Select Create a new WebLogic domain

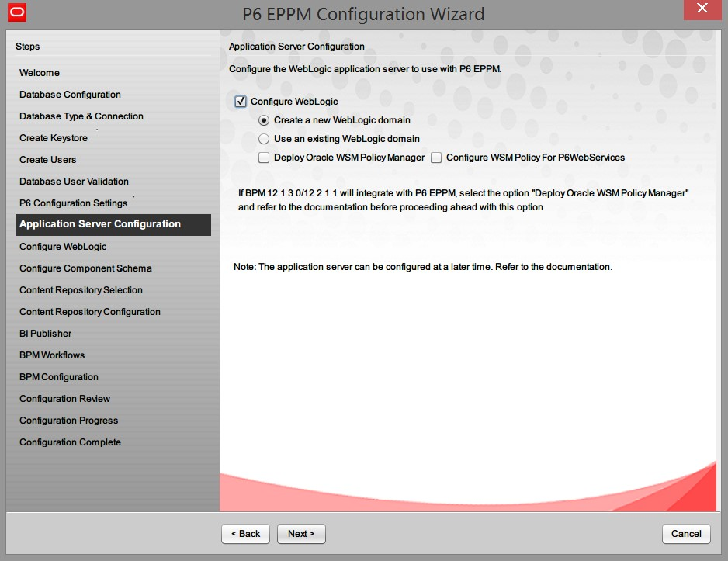click(264, 120)
